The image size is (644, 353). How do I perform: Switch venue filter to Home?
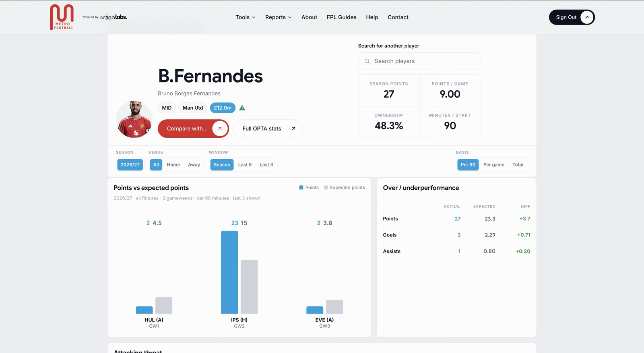coord(173,165)
